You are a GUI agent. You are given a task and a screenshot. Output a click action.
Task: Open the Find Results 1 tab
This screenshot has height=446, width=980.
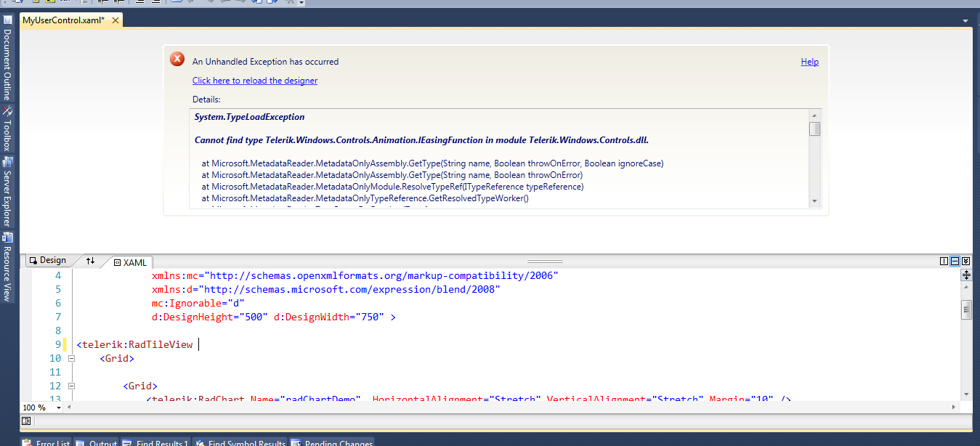tap(156, 442)
